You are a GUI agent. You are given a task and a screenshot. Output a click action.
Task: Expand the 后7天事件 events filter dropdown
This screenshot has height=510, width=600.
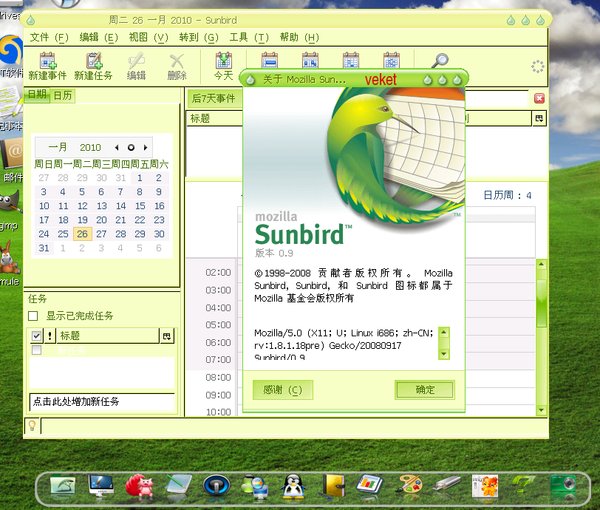click(x=213, y=98)
